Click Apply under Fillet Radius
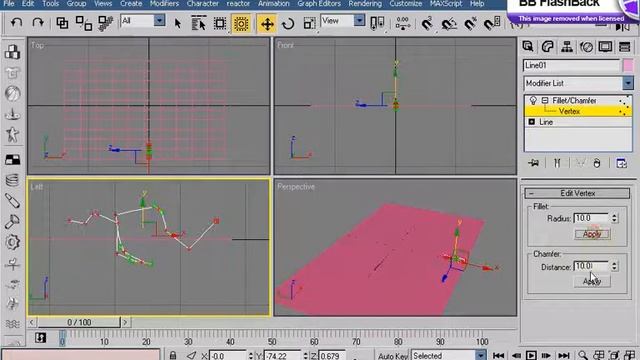The height and width of the screenshot is (360, 640). click(x=592, y=234)
